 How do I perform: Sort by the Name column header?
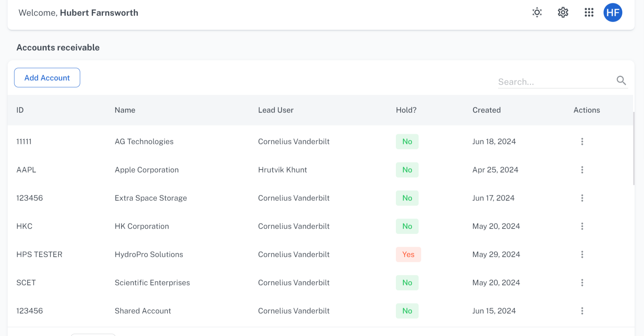point(125,110)
